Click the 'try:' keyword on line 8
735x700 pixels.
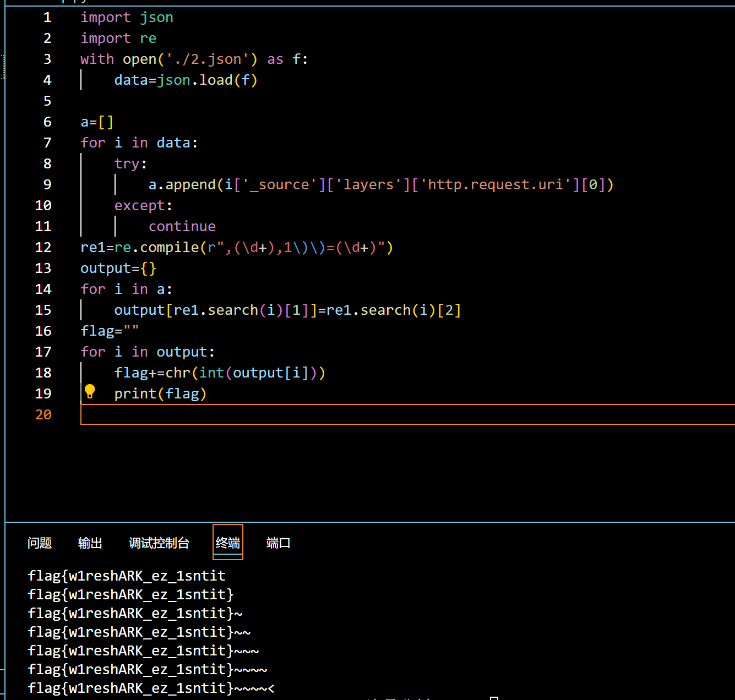pyautogui.click(x=131, y=164)
